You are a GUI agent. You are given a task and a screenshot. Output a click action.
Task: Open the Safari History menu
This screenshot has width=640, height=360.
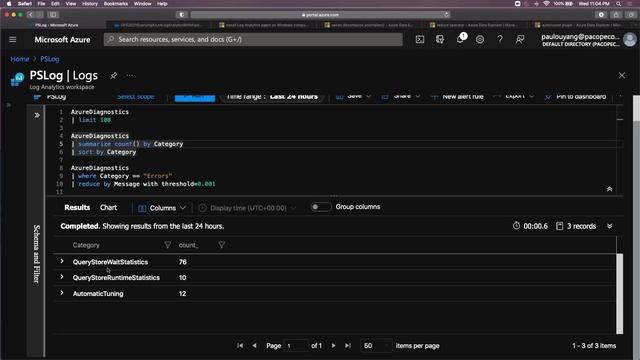coord(90,4)
